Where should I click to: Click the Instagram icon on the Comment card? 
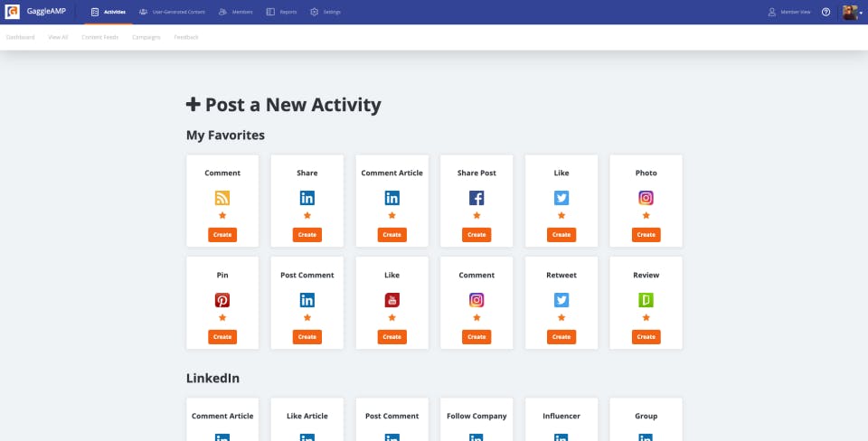476,300
